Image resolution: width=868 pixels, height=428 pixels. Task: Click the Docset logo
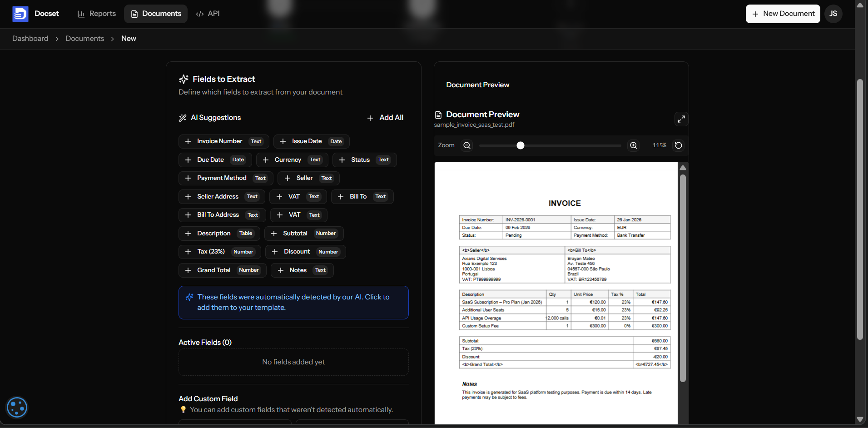[20, 14]
